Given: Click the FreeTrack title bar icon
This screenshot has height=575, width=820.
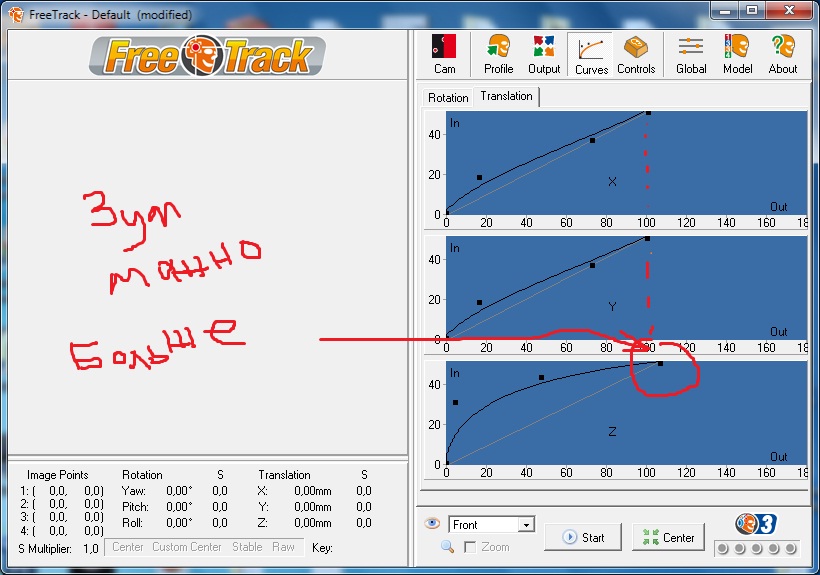Looking at the screenshot, I should 16,15.
